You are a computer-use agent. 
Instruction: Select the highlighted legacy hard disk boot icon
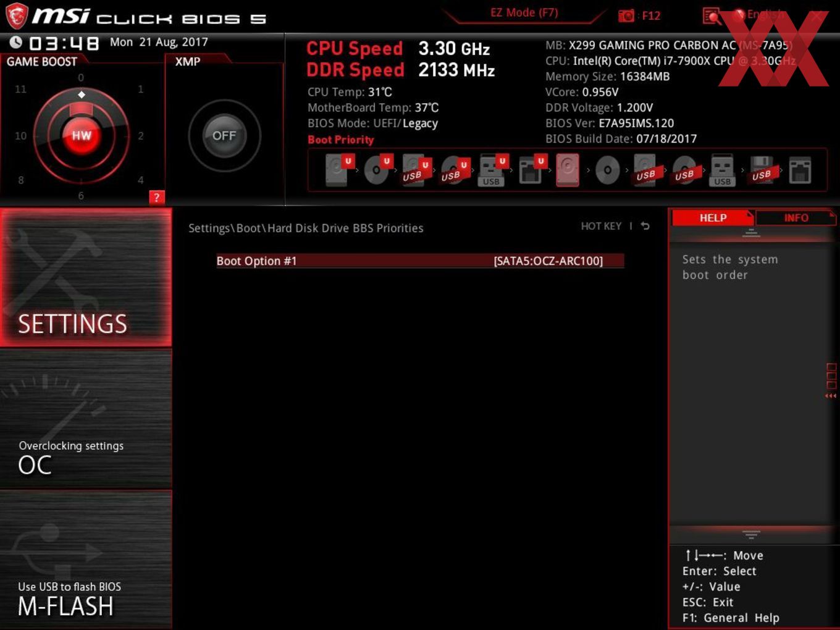[x=568, y=170]
